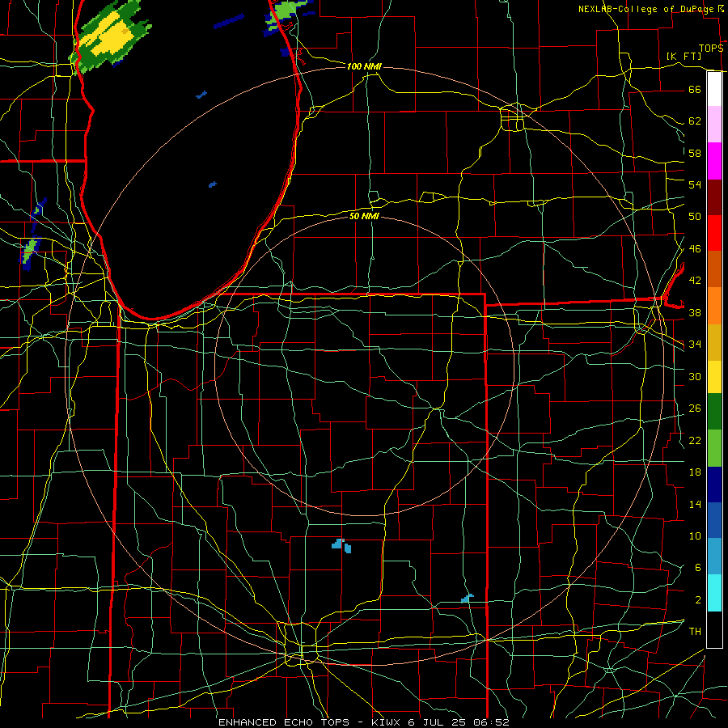728x728 pixels.
Task: Click the "50 NMI" range ring label
Action: pos(364,216)
